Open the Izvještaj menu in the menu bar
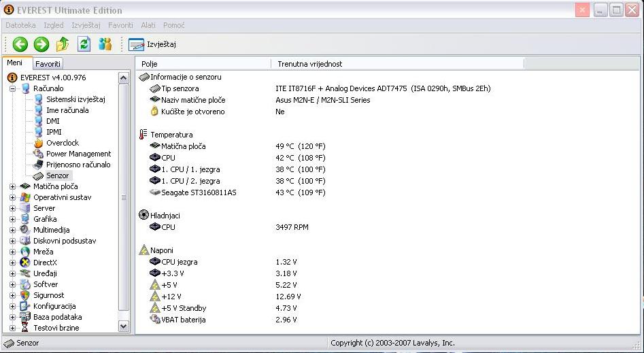This screenshot has height=353, width=644. point(86,25)
